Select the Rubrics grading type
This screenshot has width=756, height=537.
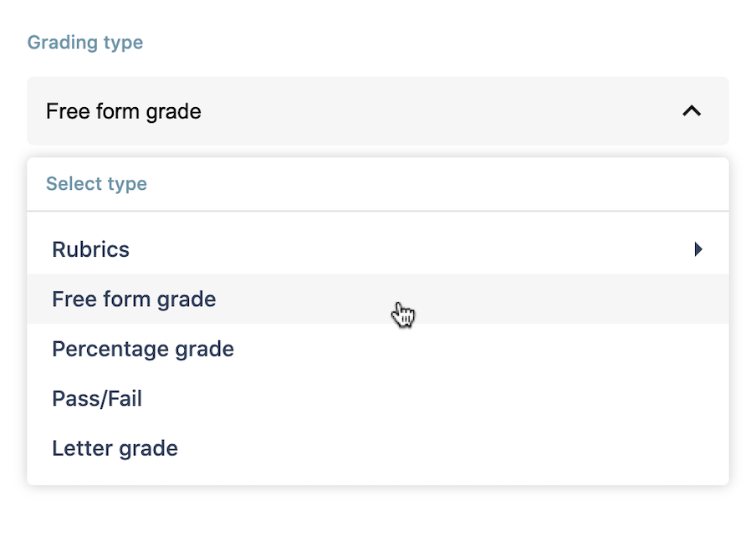tap(377, 249)
